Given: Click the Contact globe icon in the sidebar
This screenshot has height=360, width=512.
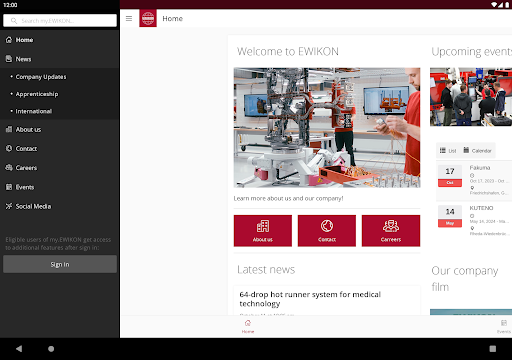Looking at the screenshot, I should (x=9, y=148).
